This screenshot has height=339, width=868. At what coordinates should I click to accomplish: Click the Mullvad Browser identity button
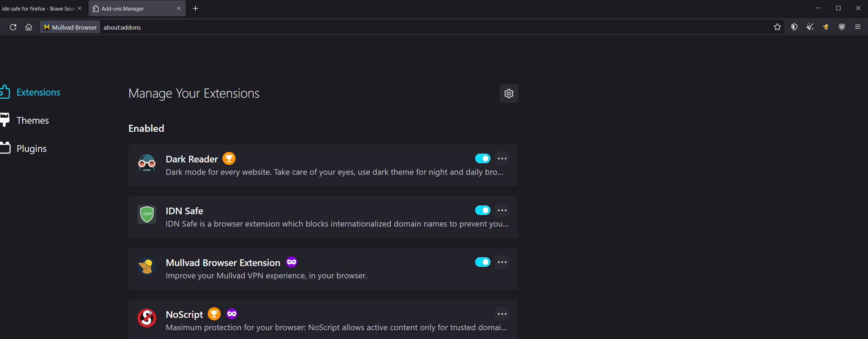(x=70, y=27)
